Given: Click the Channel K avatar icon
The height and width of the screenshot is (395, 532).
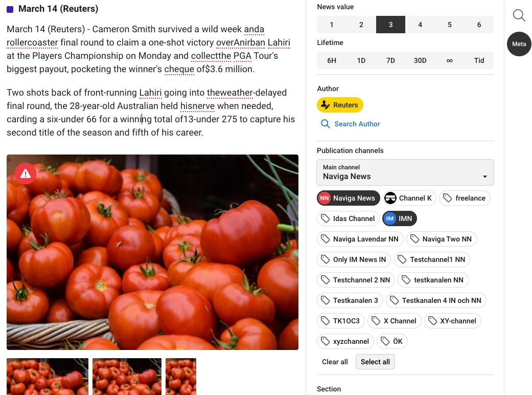Looking at the screenshot, I should (x=390, y=198).
